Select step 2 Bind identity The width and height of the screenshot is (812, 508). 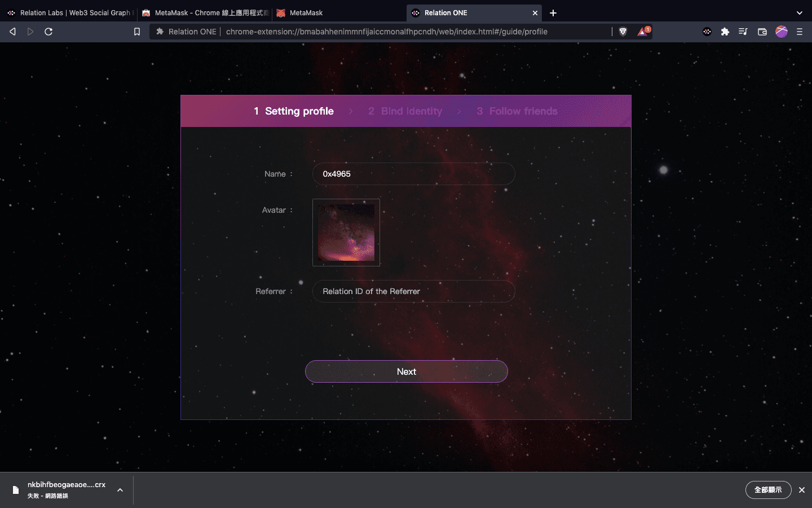point(405,111)
